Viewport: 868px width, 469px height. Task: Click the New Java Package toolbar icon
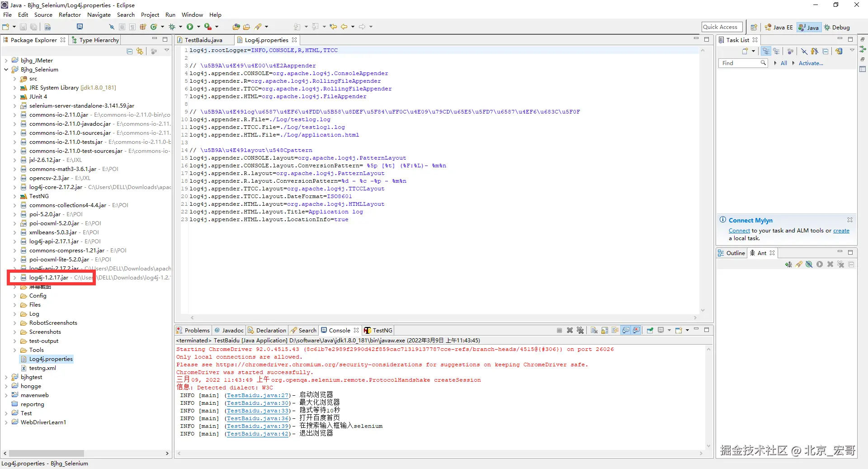coord(143,27)
